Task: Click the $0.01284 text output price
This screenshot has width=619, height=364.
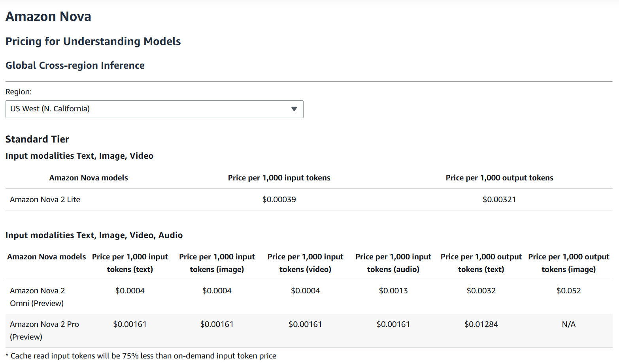Action: (x=481, y=324)
